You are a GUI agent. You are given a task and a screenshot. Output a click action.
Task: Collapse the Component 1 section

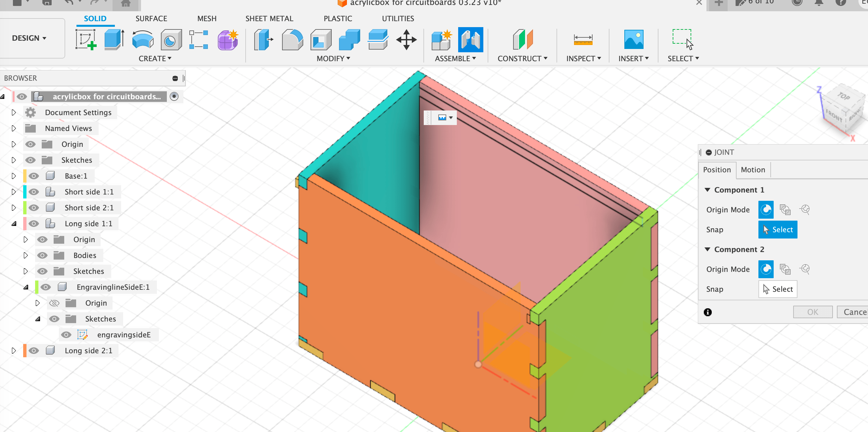tap(708, 190)
